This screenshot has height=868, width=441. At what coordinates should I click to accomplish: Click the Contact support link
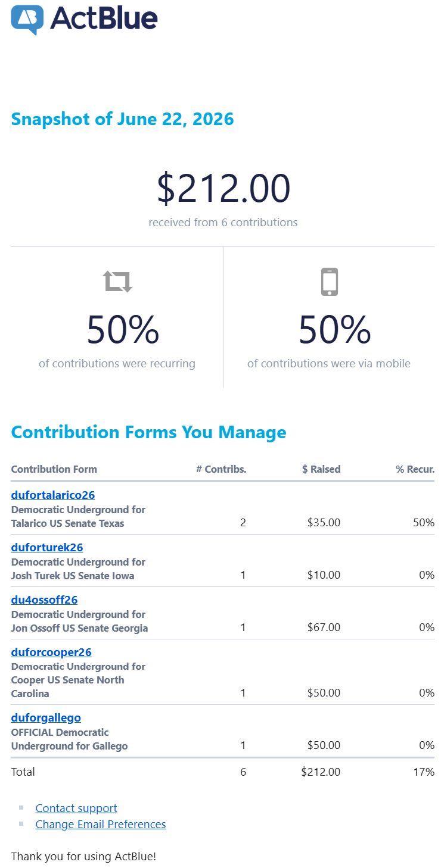(x=76, y=808)
